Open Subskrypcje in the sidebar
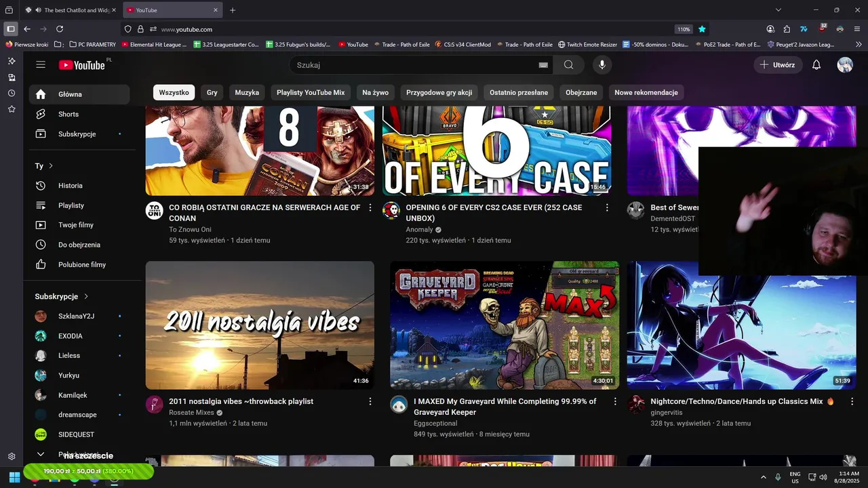Viewport: 868px width, 488px height. 79,134
